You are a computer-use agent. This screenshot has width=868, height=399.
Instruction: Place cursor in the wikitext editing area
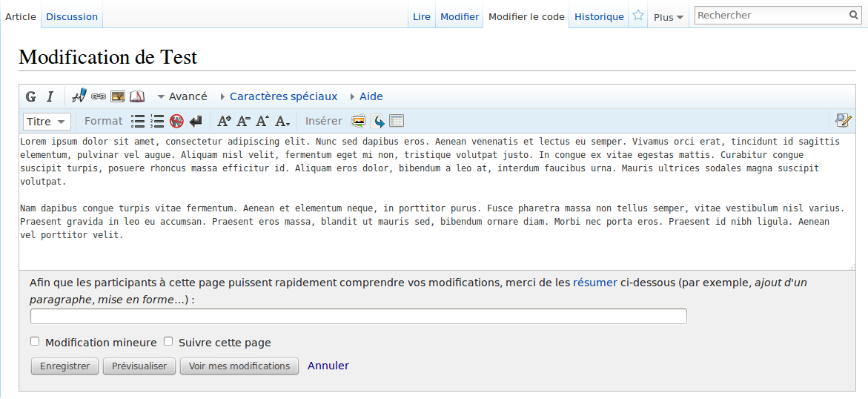click(437, 201)
